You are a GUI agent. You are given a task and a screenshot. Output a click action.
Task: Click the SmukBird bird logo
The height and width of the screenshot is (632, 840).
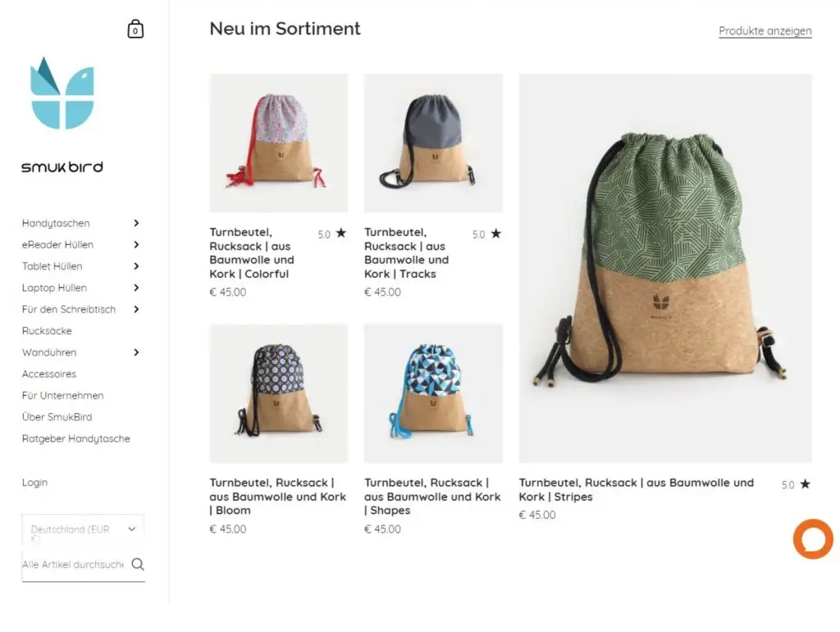coord(62,93)
